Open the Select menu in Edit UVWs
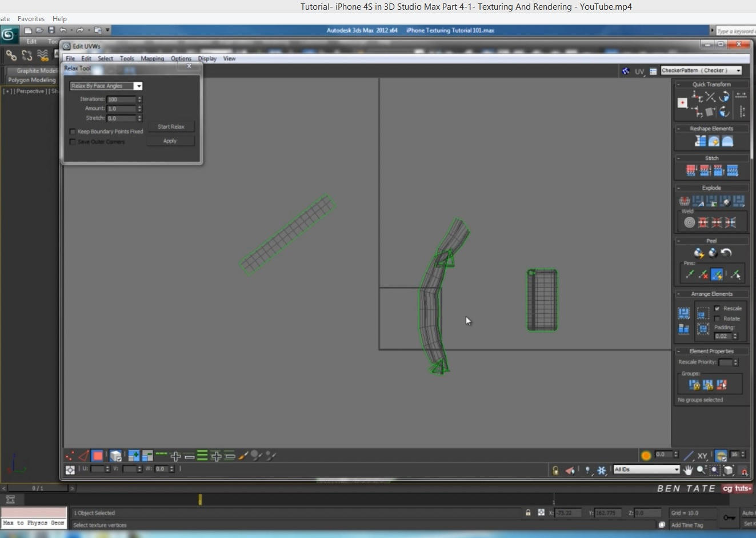 click(105, 58)
